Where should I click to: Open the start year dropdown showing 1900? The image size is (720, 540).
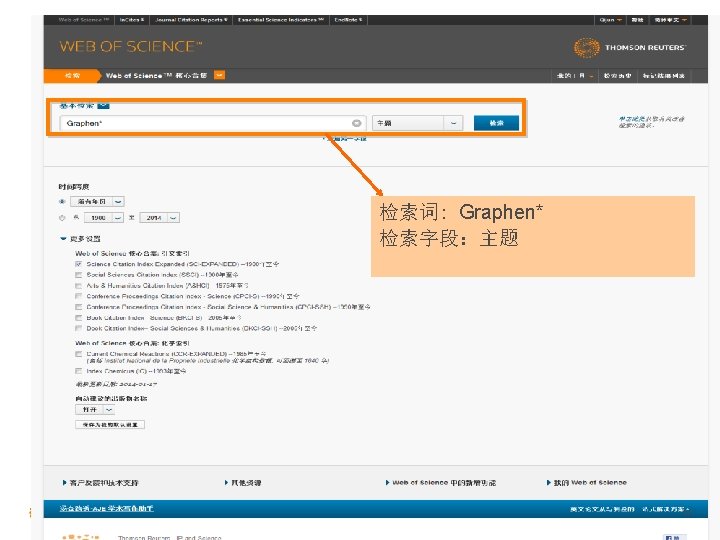point(104,218)
